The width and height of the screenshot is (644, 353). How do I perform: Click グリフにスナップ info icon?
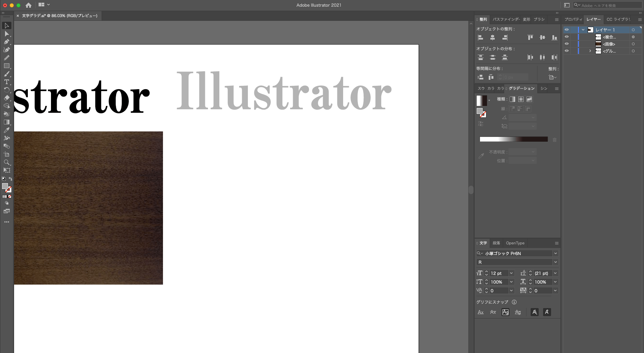[514, 302]
